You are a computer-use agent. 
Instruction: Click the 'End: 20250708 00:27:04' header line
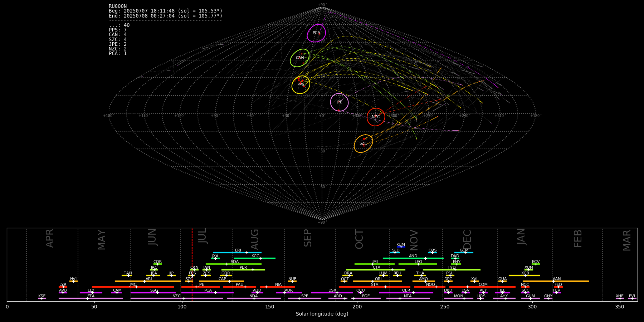pyautogui.click(x=166, y=16)
